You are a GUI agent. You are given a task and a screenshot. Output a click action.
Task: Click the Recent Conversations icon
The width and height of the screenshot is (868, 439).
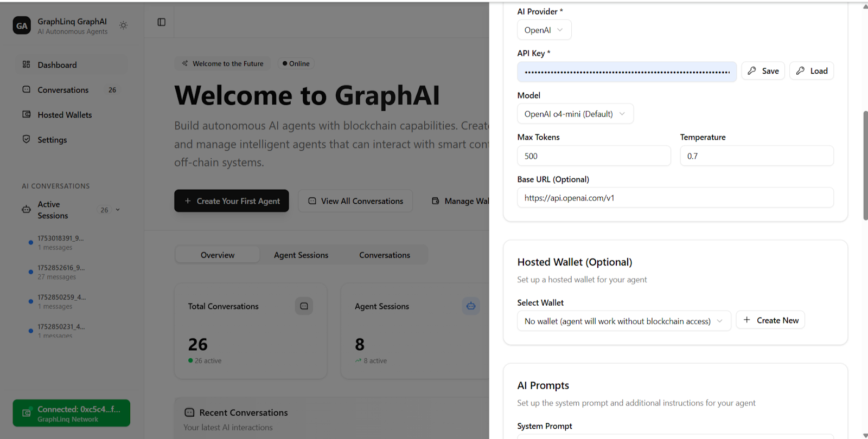coord(189,412)
